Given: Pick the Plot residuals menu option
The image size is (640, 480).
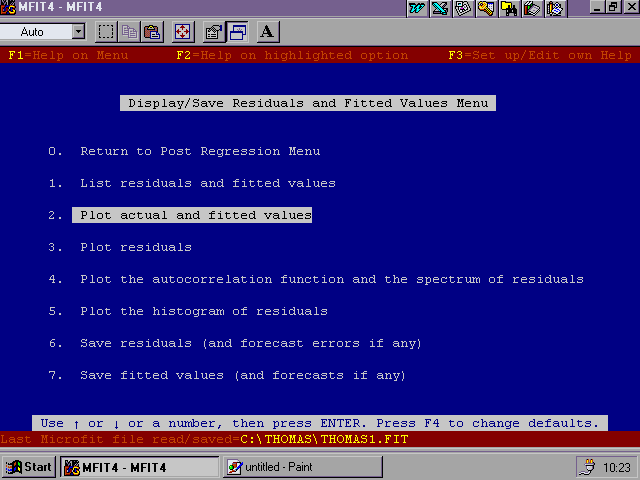Looking at the screenshot, I should point(135,247).
